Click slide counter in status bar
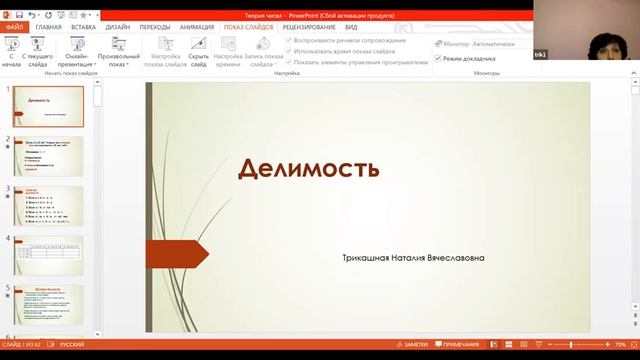 (21, 344)
